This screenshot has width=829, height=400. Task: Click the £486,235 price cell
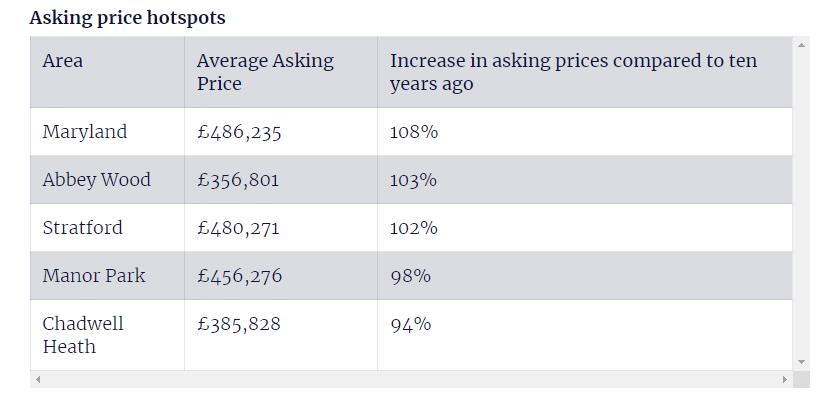(240, 132)
